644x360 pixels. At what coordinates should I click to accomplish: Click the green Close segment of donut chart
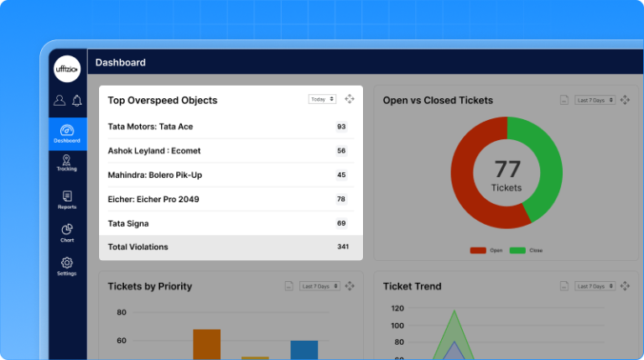pos(546,168)
